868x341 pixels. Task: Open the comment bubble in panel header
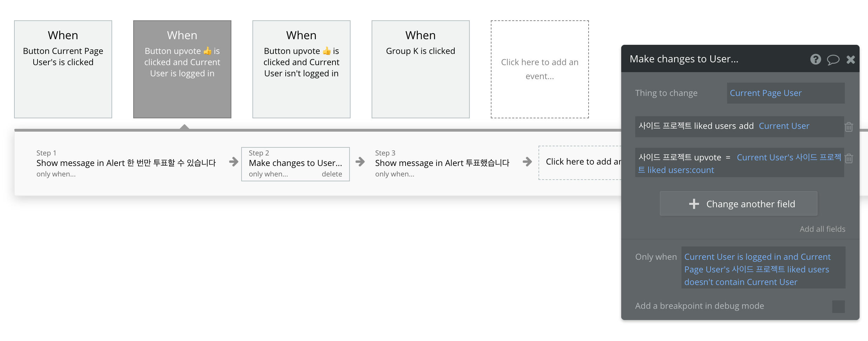(x=833, y=60)
